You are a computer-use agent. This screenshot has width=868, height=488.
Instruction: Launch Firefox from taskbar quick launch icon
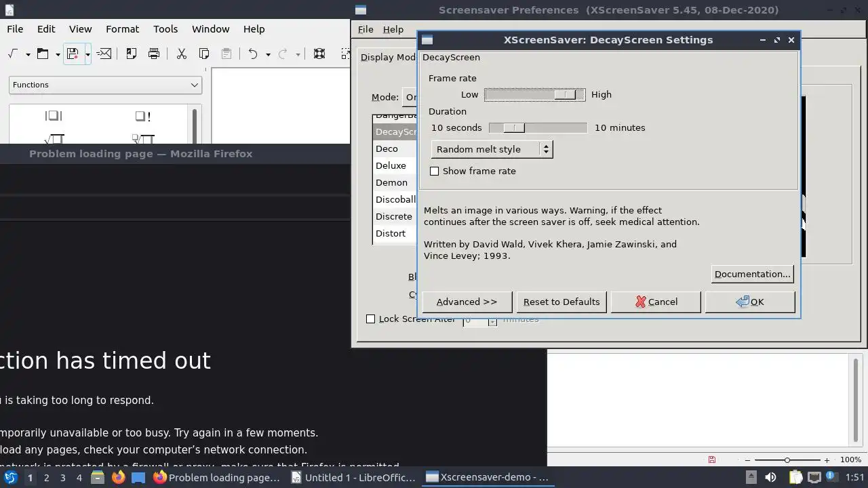pos(118,477)
